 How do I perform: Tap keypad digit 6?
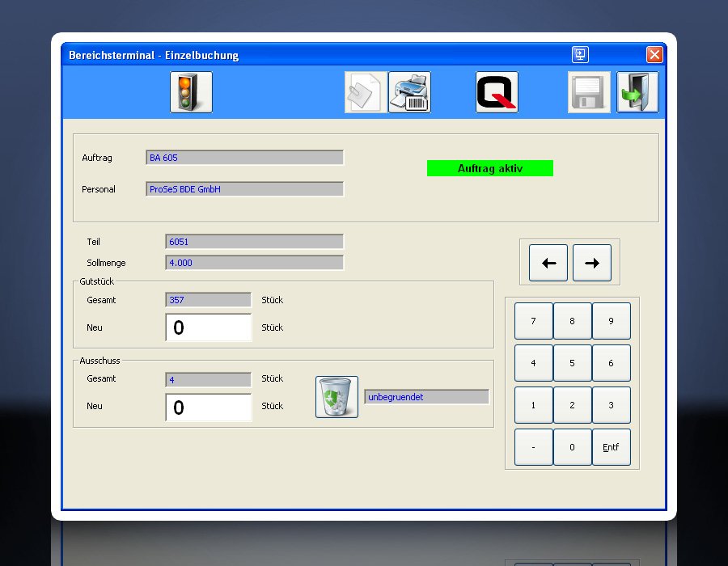612,363
